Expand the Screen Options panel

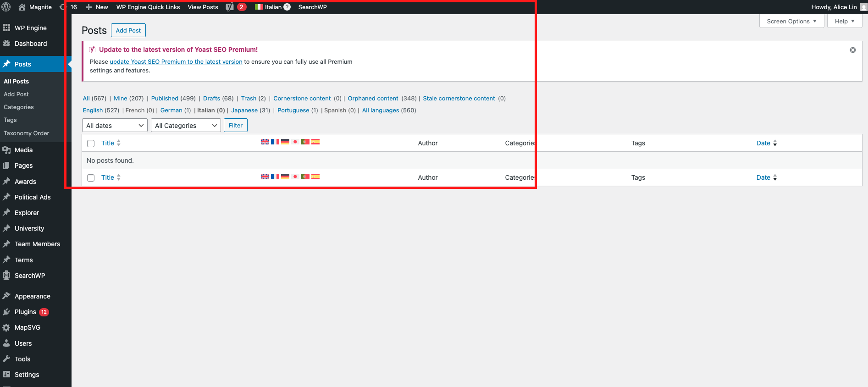click(792, 21)
